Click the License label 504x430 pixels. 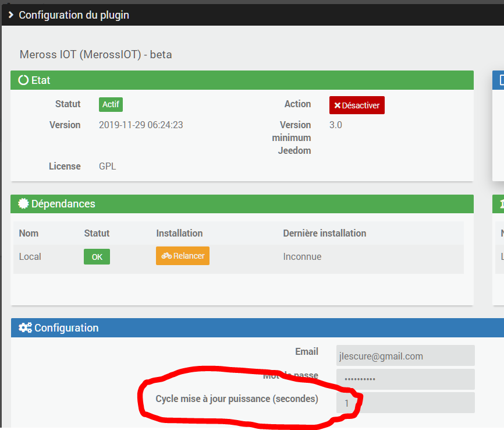click(65, 167)
